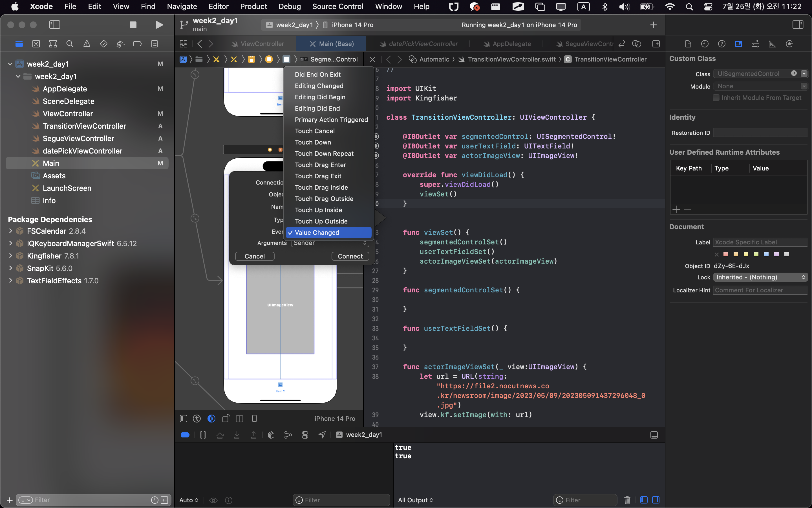Open Debug View Hierarchy

271,435
